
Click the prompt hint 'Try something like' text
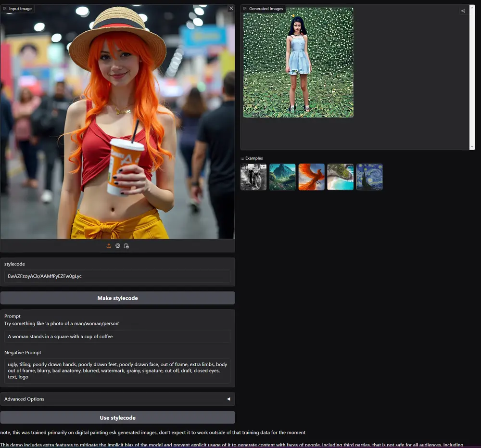(x=62, y=323)
